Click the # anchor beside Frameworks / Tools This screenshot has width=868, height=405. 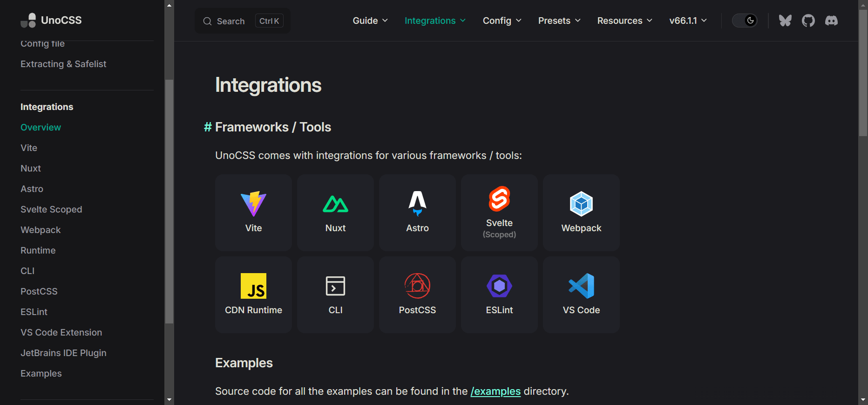click(x=208, y=127)
